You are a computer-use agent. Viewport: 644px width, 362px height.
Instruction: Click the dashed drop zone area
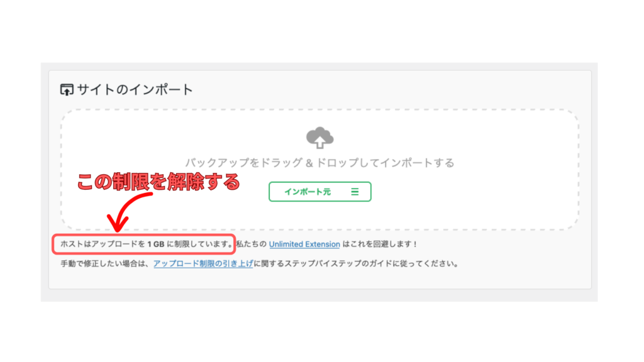click(x=320, y=170)
